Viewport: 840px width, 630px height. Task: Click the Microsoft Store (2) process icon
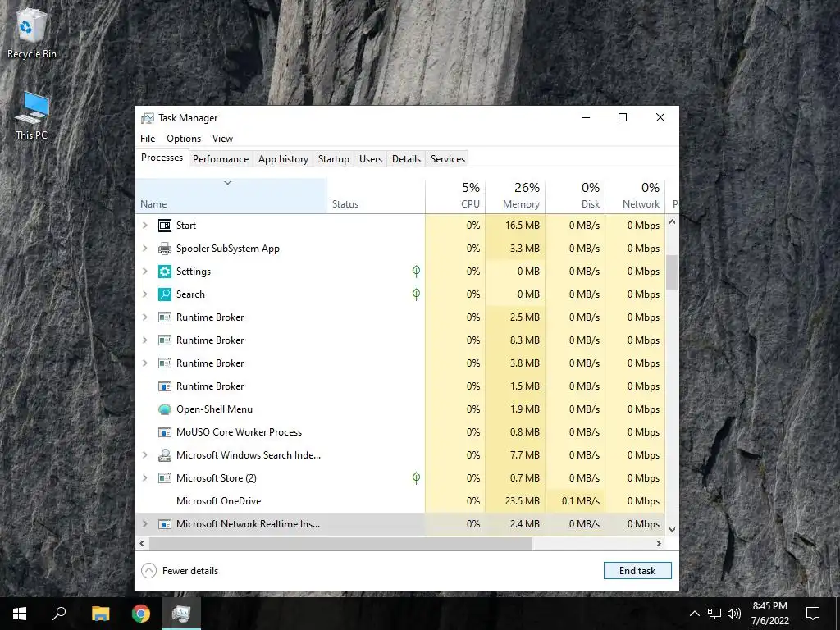[164, 478]
